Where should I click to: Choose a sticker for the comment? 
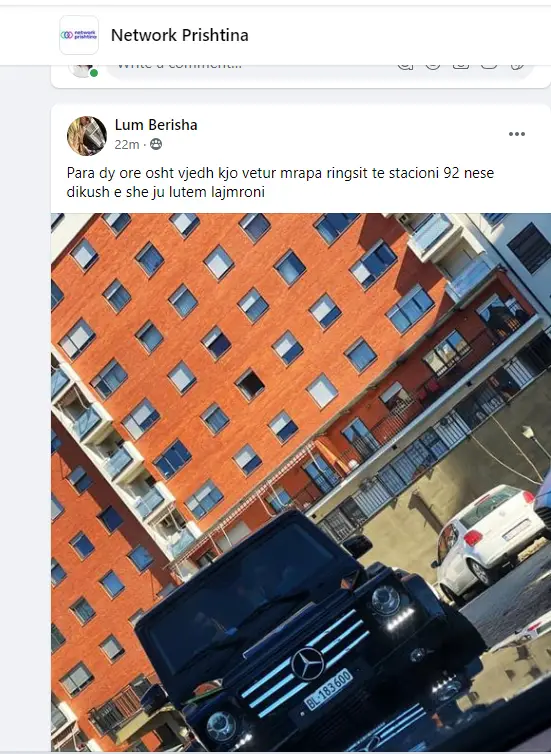pos(517,66)
